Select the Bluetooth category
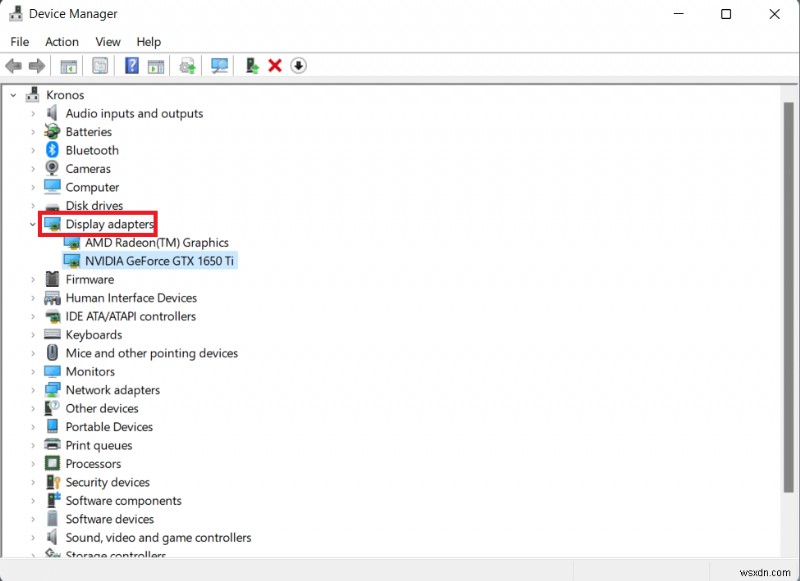The width and height of the screenshot is (800, 581). [90, 150]
